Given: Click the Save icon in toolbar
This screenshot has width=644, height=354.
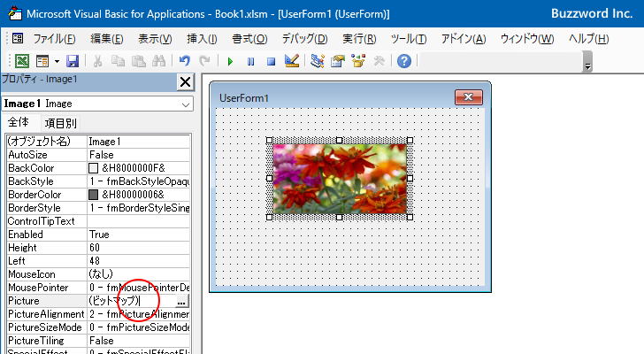Looking at the screenshot, I should tap(73, 62).
